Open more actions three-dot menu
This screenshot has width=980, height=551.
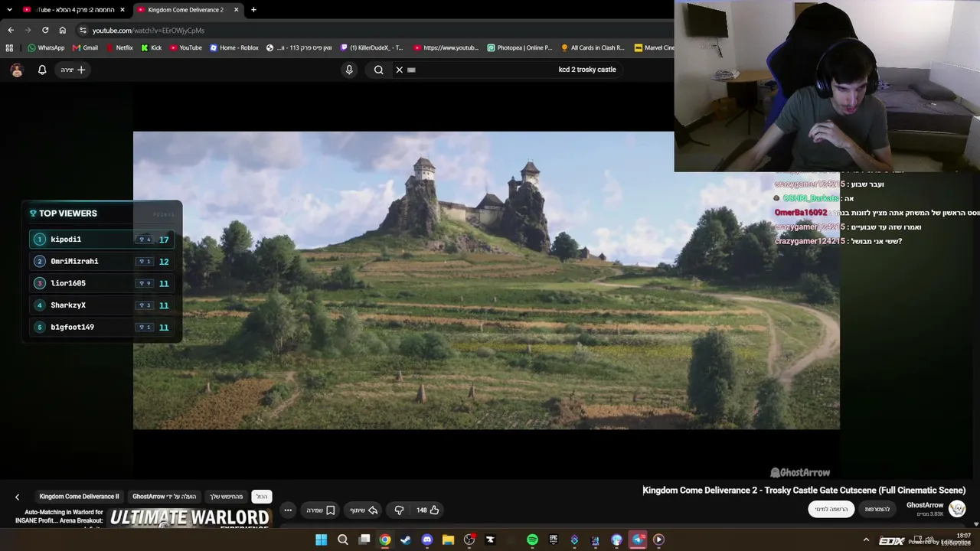(x=288, y=510)
